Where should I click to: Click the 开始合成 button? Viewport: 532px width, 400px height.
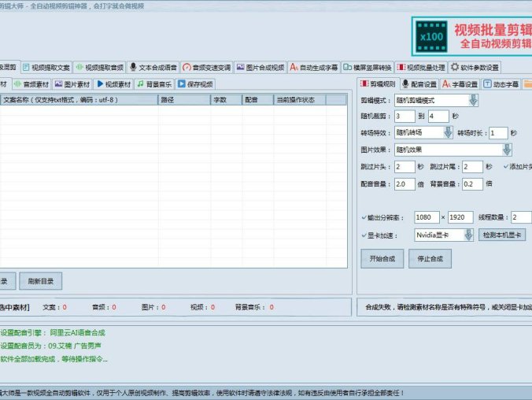pyautogui.click(x=382, y=259)
